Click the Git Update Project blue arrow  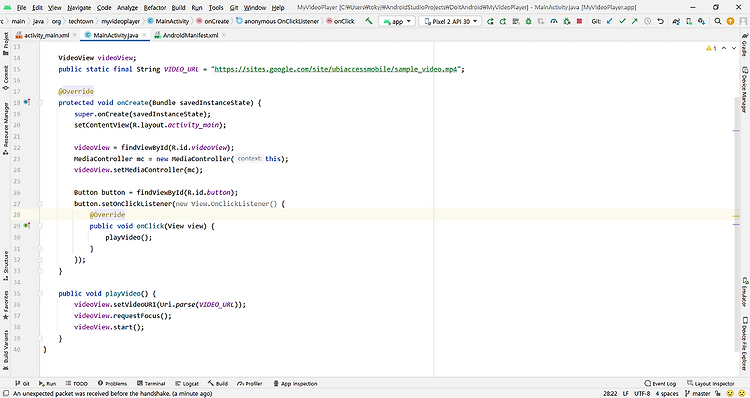pos(609,21)
